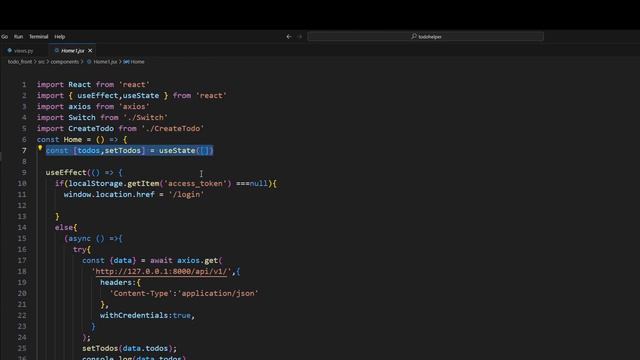Open src folder in the breadcrumb
The image size is (640, 360).
coord(41,62)
